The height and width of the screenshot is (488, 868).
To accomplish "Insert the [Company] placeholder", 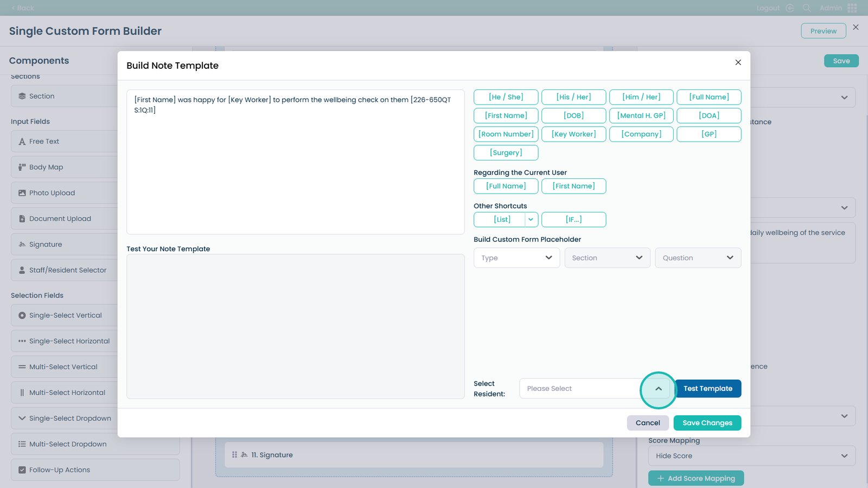I will point(641,134).
